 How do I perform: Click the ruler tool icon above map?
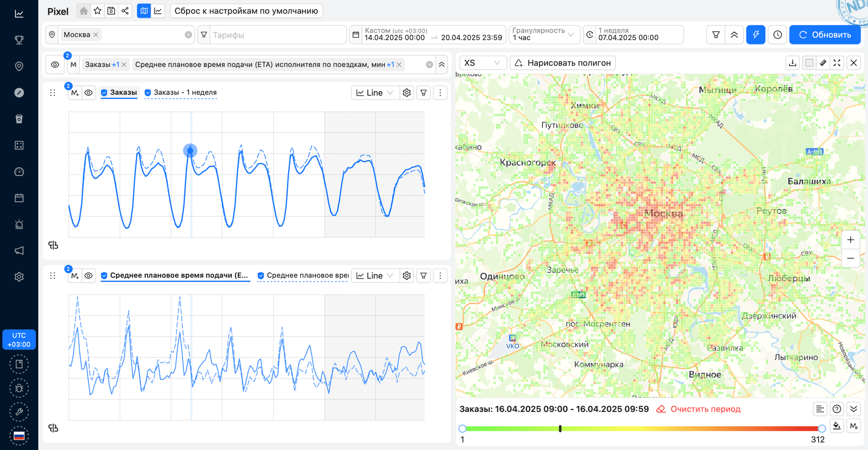pyautogui.click(x=823, y=63)
